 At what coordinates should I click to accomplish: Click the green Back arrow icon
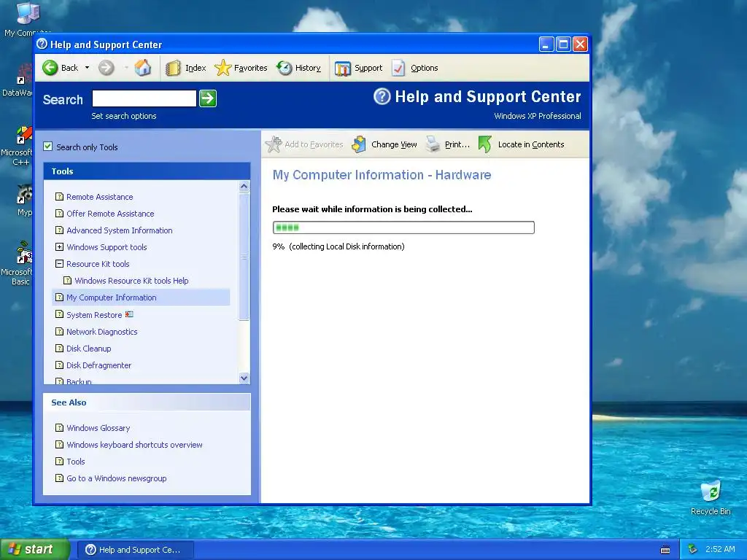tap(50, 68)
